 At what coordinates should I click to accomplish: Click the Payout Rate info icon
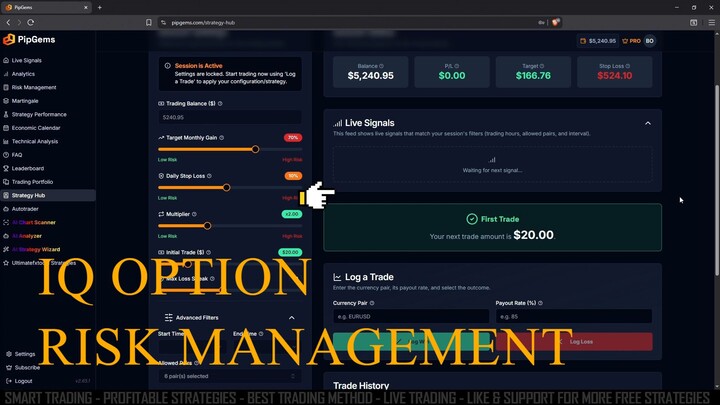tap(540, 303)
